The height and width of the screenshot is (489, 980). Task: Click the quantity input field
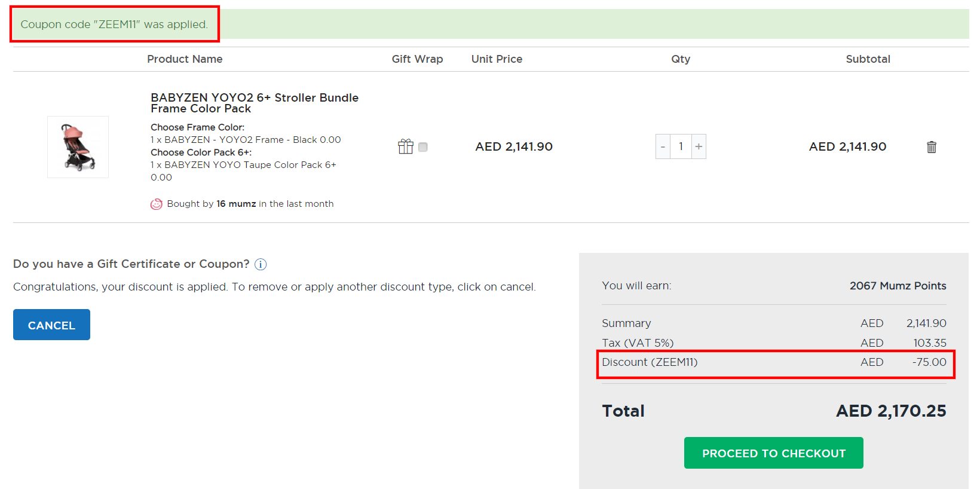[x=681, y=146]
